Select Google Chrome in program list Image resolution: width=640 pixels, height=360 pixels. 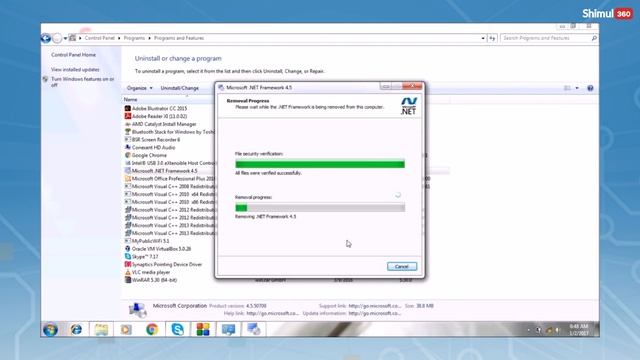[x=149, y=155]
